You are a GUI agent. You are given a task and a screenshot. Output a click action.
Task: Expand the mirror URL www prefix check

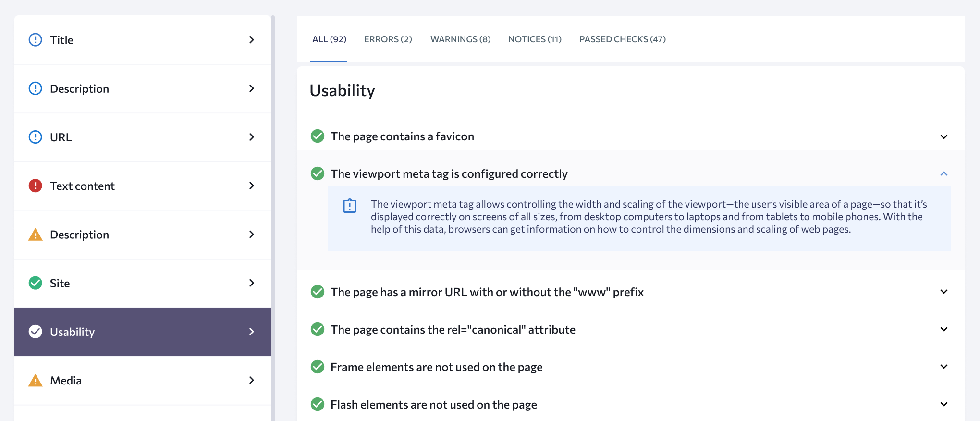point(944,292)
